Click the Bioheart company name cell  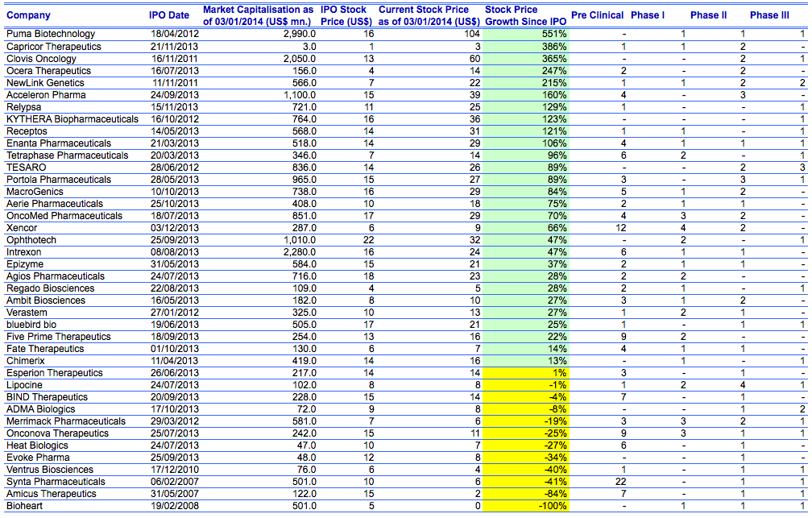click(24, 506)
